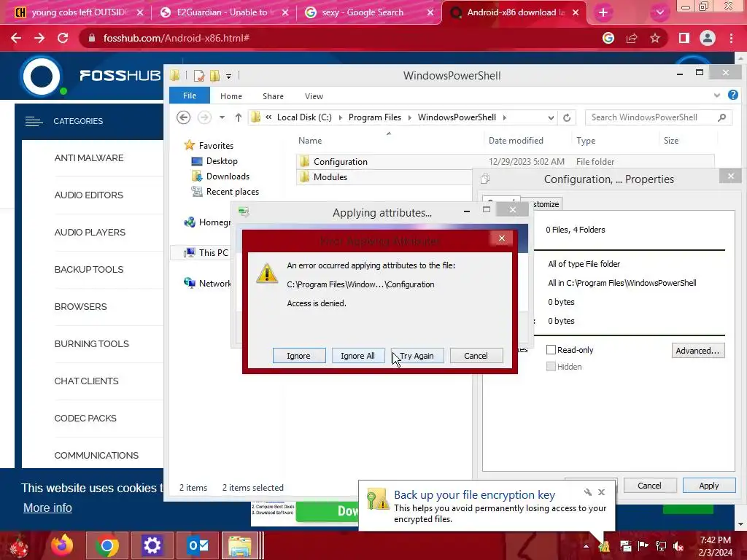
Task: Click the share page icon in Chrome
Action: 632,38
